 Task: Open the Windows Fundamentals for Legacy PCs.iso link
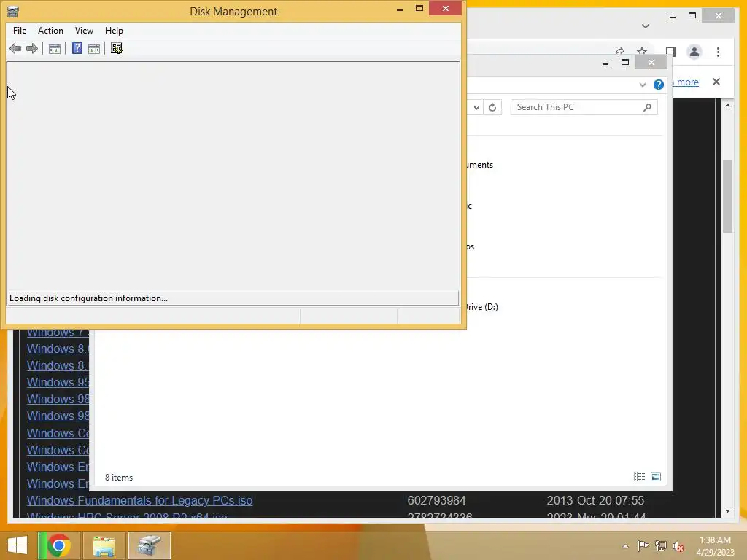click(x=139, y=500)
